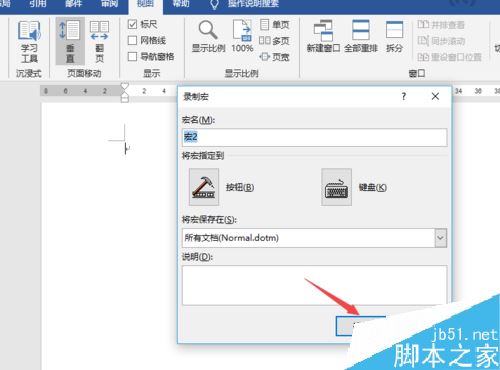Open the 邮件 mailings tab

click(x=73, y=4)
